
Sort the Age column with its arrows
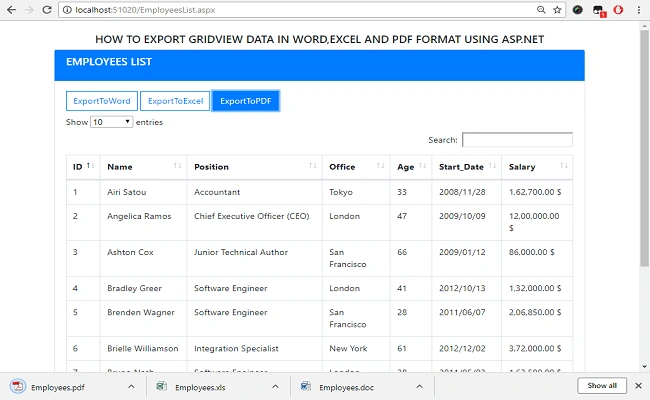coord(422,166)
